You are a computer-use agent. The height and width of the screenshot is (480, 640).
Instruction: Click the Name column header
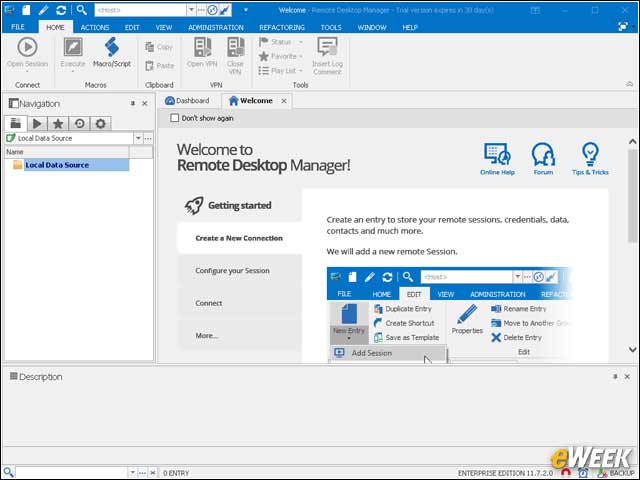click(67, 152)
